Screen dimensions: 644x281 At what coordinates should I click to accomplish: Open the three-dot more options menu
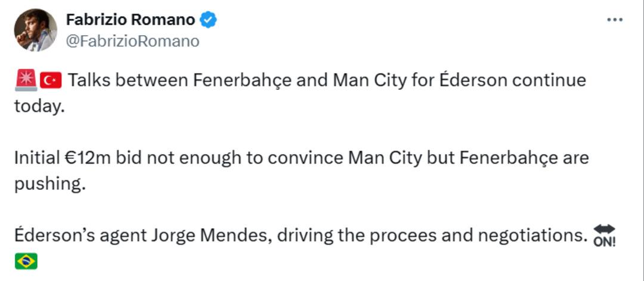click(x=614, y=20)
